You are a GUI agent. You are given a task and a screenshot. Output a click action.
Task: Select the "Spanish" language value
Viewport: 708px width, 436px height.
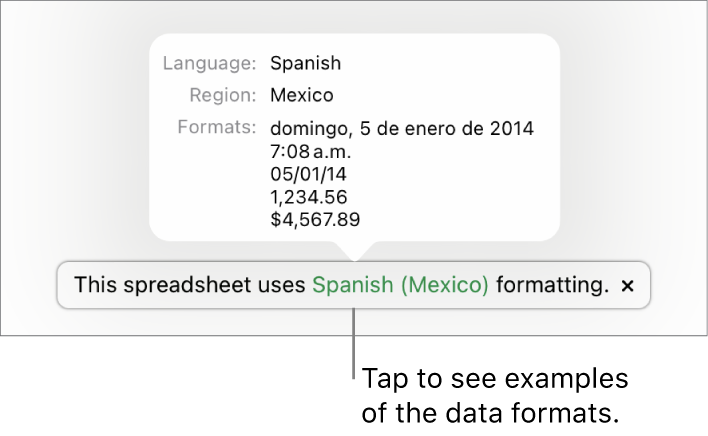(x=305, y=64)
